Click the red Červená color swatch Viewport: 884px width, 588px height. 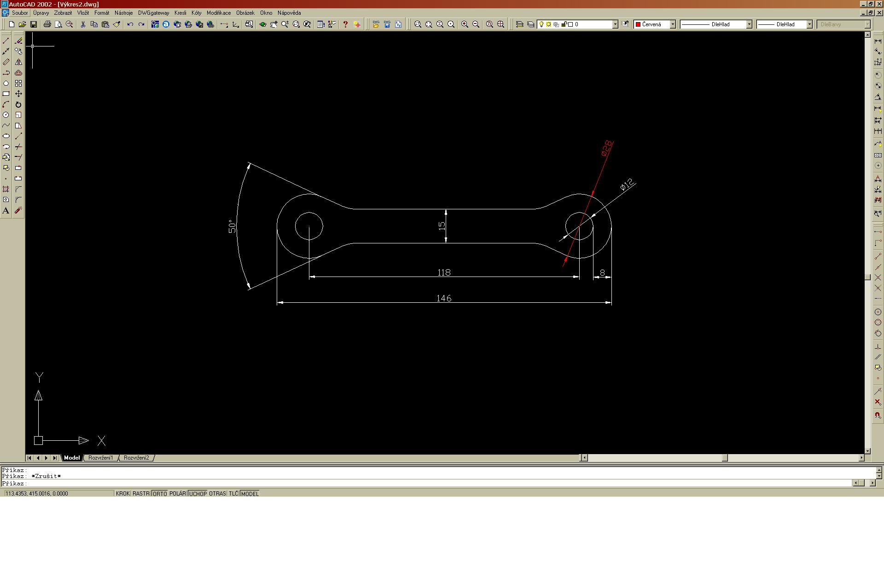[638, 24]
